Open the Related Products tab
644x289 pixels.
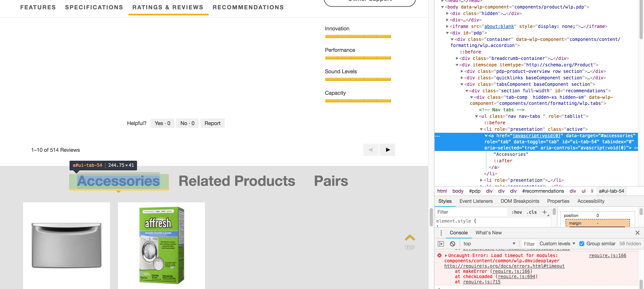[x=236, y=181]
